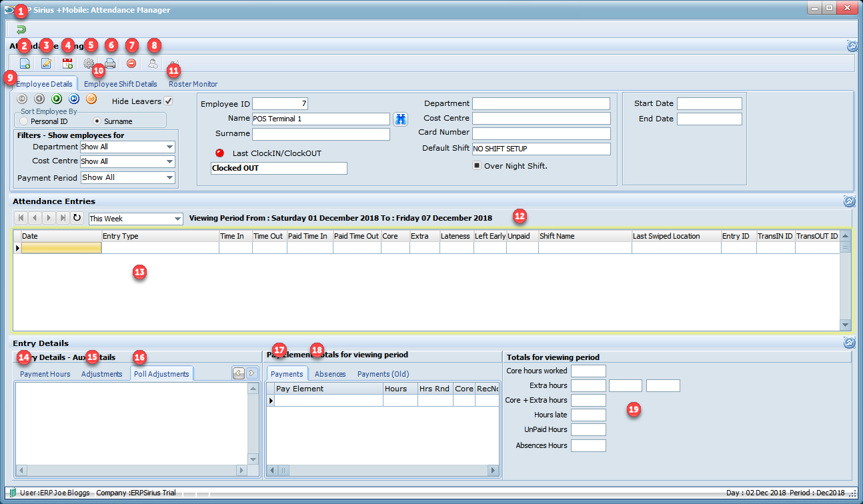863x504 pixels.
Task: Go to previous employee record
Action: (x=39, y=99)
